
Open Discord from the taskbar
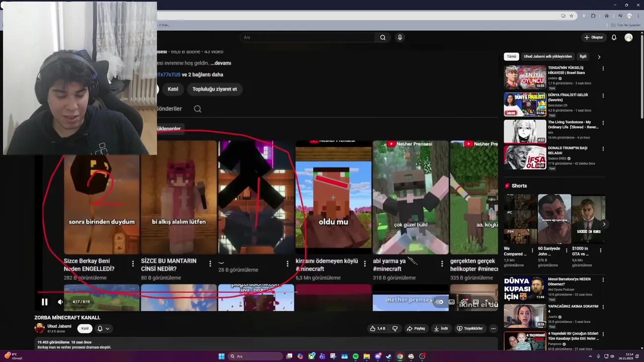click(x=378, y=356)
